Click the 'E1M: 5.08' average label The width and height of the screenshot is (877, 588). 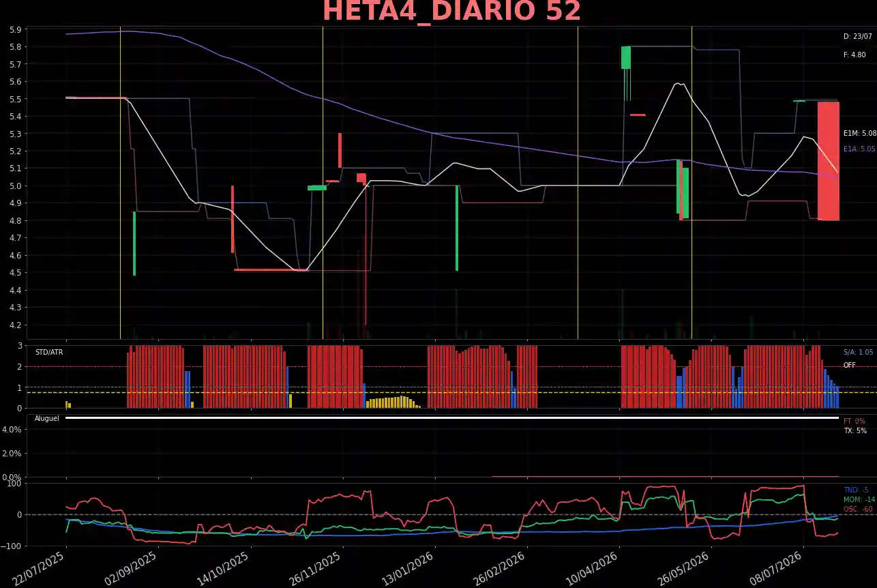[859, 134]
